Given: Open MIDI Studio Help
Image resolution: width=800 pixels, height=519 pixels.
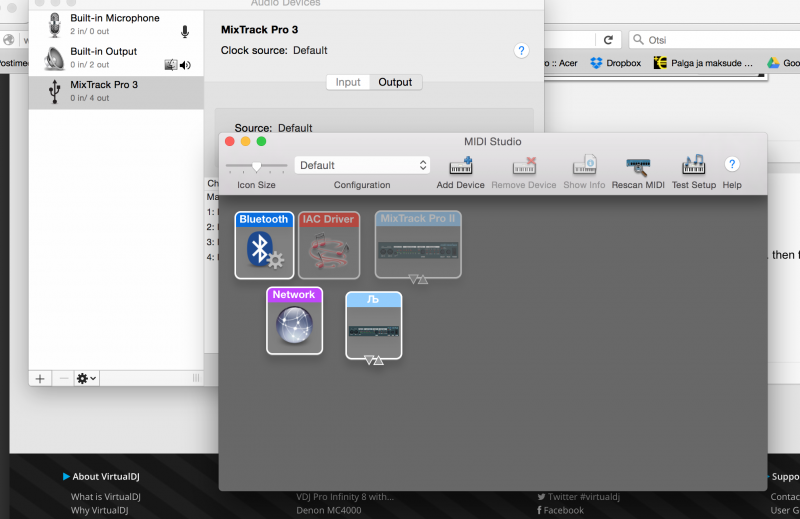Looking at the screenshot, I should (732, 165).
